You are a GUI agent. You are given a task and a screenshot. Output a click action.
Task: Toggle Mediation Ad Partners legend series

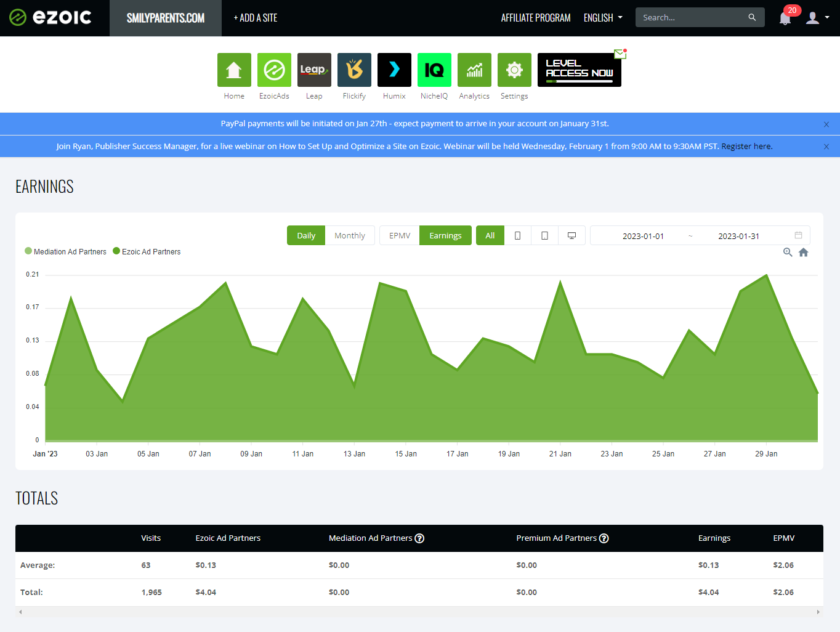[x=65, y=251]
